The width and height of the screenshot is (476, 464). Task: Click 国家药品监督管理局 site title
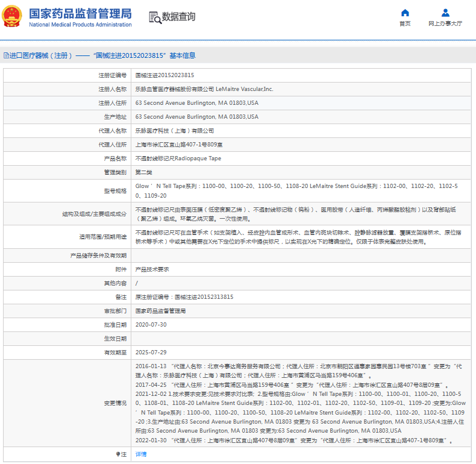pyautogui.click(x=80, y=14)
